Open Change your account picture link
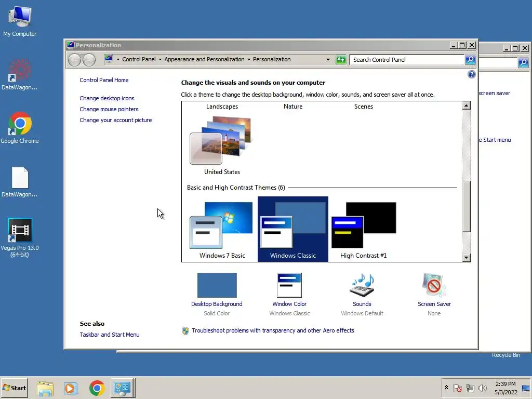 116,120
